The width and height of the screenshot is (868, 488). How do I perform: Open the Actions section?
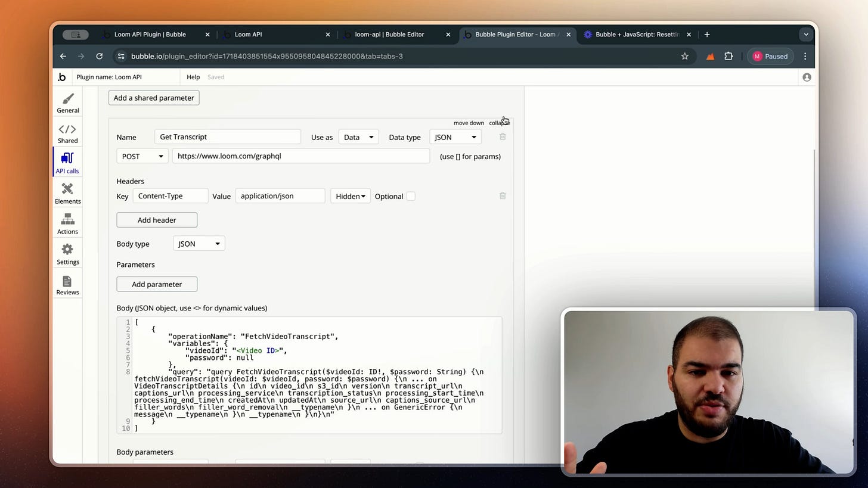(67, 224)
